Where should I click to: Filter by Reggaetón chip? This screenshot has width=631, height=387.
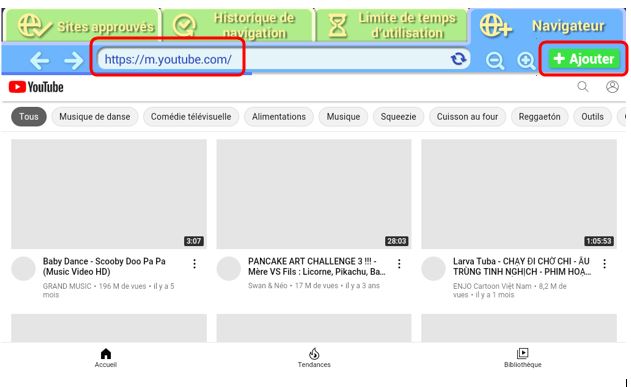point(539,117)
